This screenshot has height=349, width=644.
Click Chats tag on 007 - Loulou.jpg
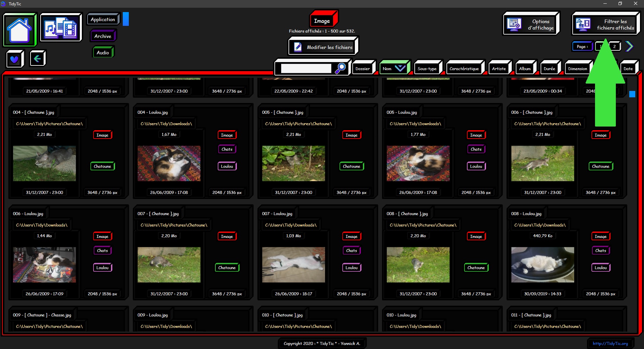(352, 250)
